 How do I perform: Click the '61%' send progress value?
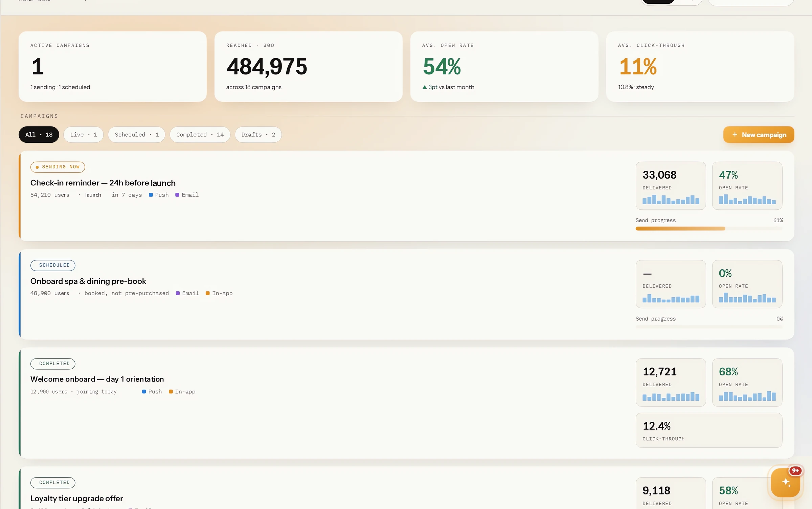coord(778,221)
